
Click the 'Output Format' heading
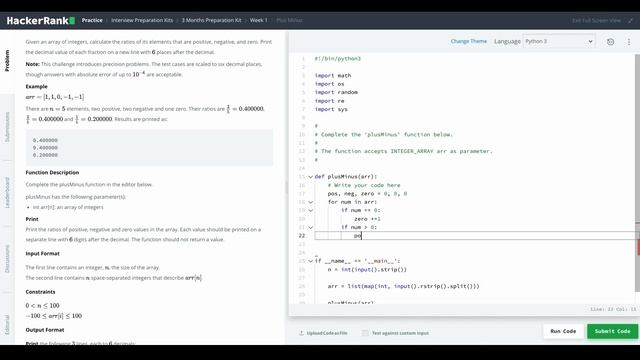point(44,330)
